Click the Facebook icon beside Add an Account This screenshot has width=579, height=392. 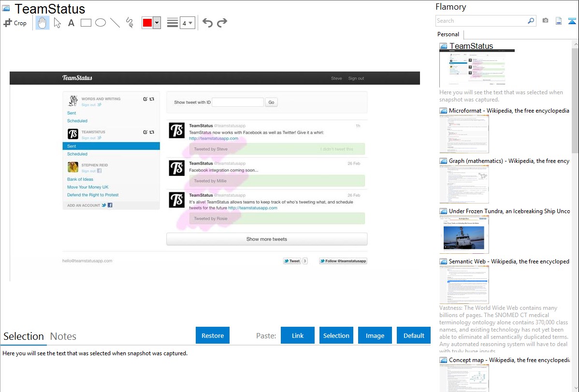click(x=110, y=205)
